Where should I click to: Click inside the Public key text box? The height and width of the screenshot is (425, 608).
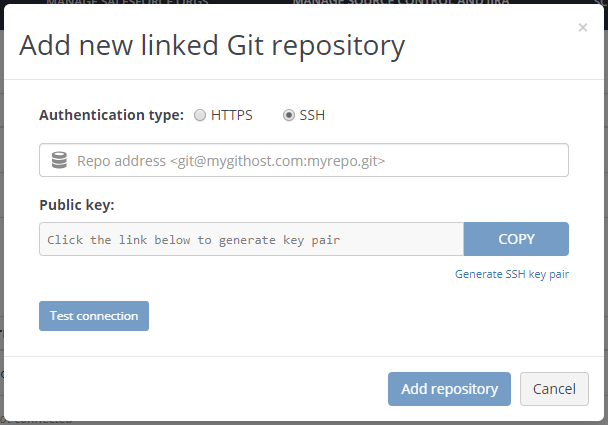[x=251, y=239]
